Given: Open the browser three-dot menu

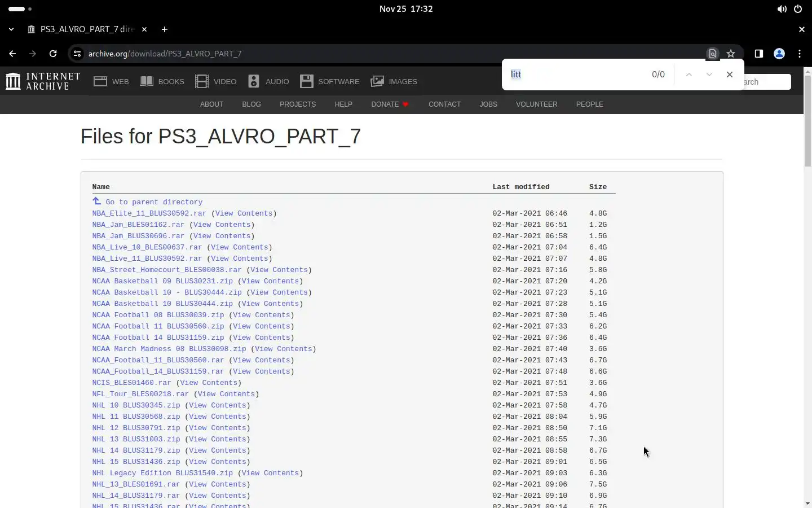Looking at the screenshot, I should (800, 54).
